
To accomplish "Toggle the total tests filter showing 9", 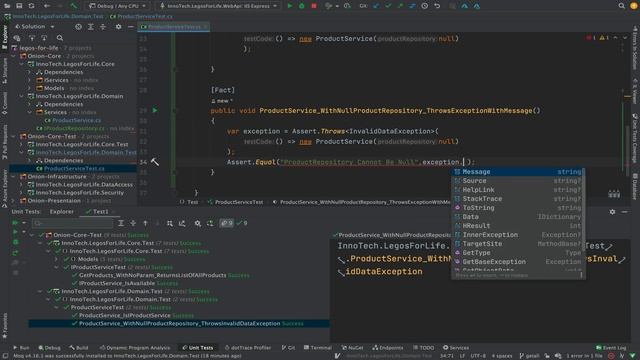I will (227, 223).
